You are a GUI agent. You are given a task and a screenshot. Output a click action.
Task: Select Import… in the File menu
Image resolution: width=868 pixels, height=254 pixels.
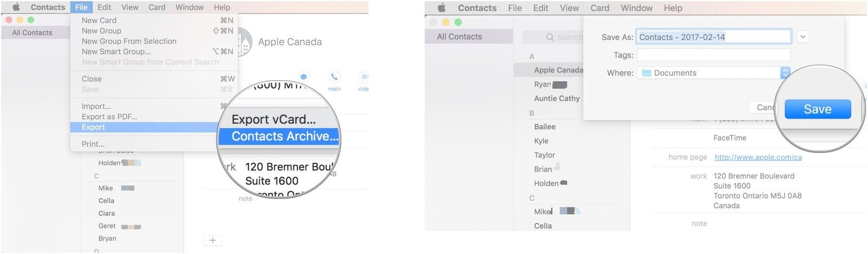pyautogui.click(x=96, y=106)
